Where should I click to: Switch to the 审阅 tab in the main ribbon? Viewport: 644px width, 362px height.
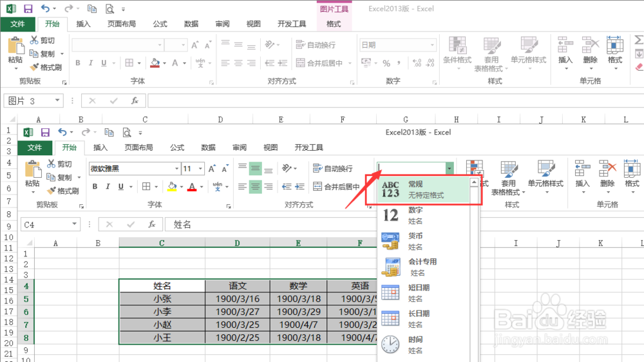[222, 24]
